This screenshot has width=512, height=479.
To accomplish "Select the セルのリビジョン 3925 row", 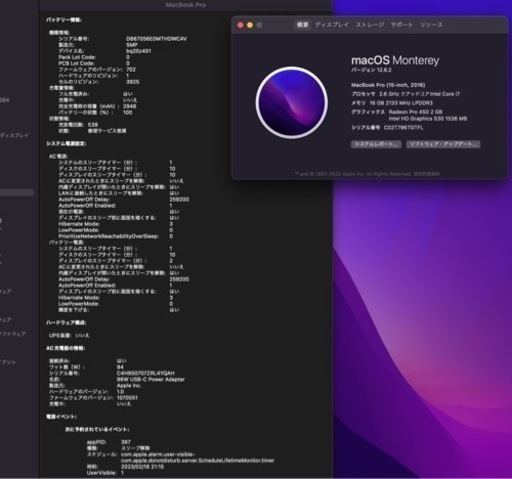I will click(x=99, y=82).
